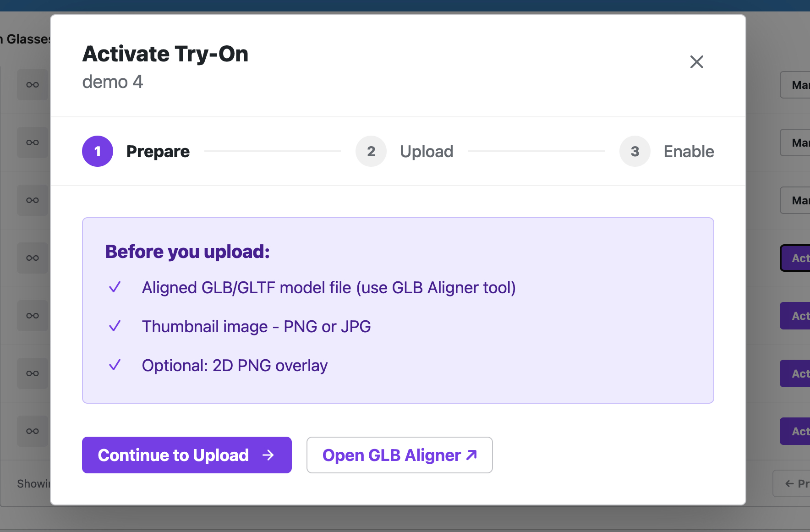Click the third glasses icon thumbnail
Image resolution: width=810 pixels, height=532 pixels.
pyautogui.click(x=33, y=200)
